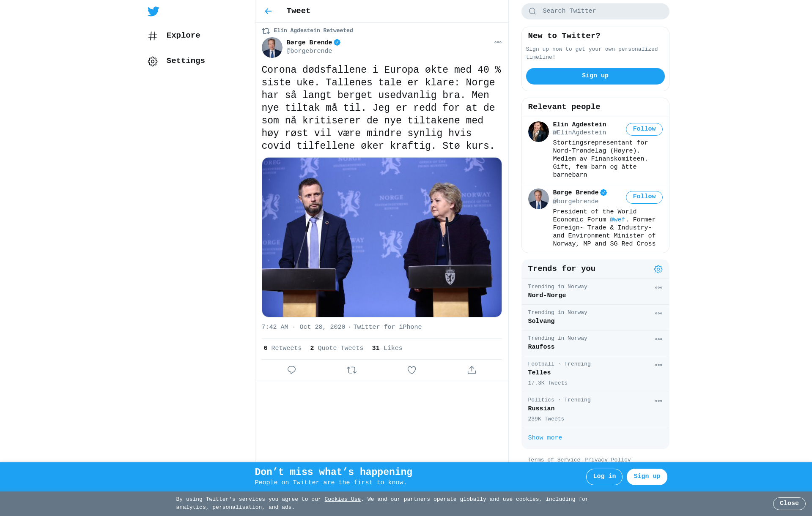Open Børge Brende's profile avatar on the tweet

tap(272, 47)
